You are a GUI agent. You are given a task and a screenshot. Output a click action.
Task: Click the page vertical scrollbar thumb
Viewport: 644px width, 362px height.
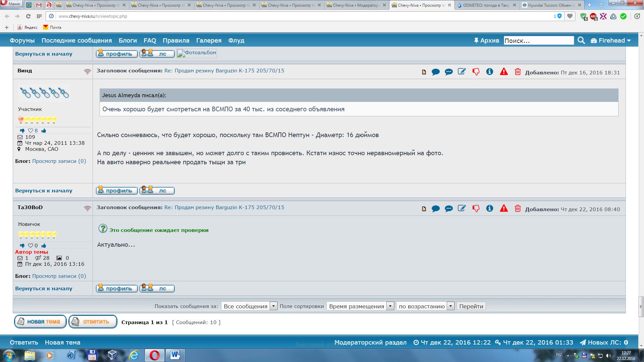coord(641,306)
